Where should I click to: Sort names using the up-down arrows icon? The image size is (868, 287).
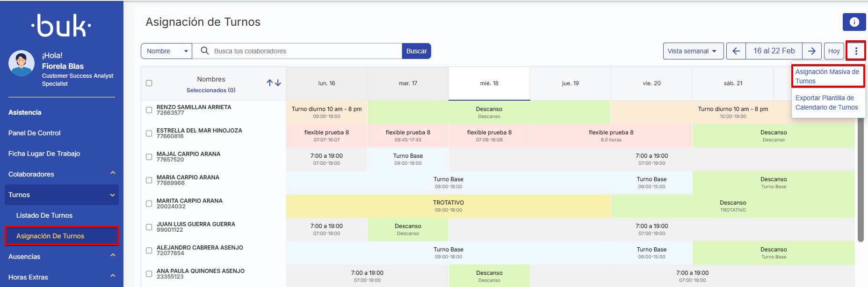(274, 83)
